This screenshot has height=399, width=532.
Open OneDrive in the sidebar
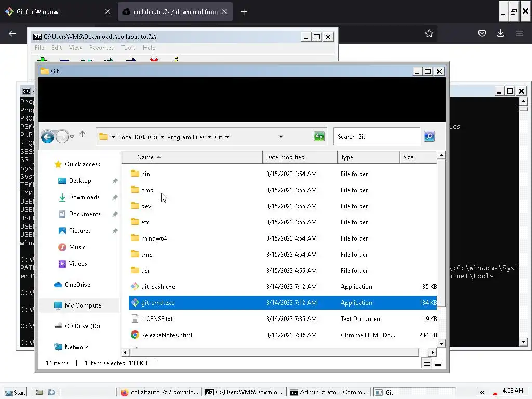point(77,285)
